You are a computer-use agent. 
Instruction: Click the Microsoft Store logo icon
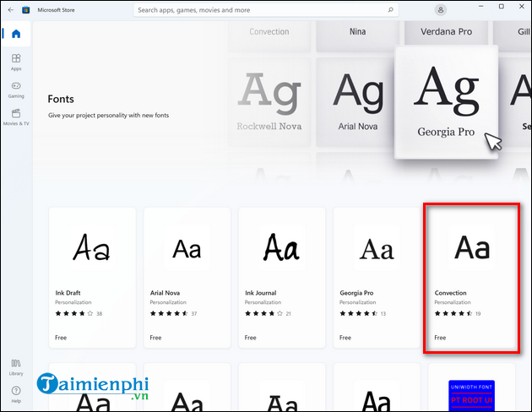[x=26, y=10]
